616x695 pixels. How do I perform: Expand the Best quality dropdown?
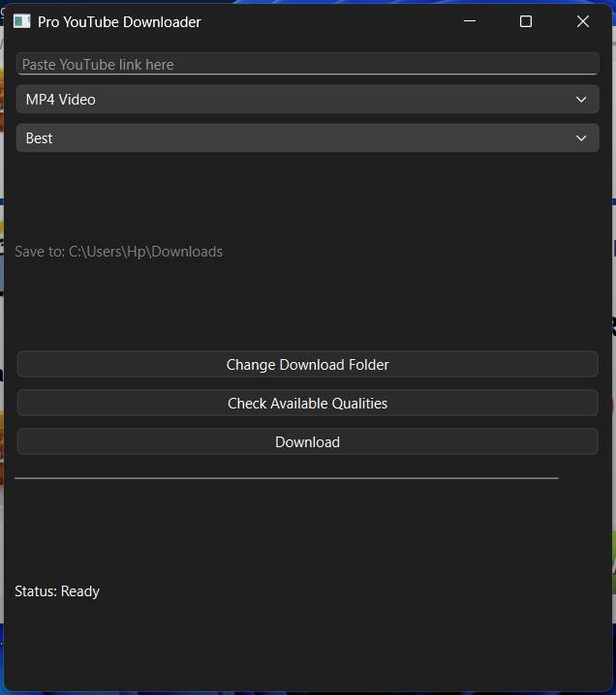pos(308,137)
